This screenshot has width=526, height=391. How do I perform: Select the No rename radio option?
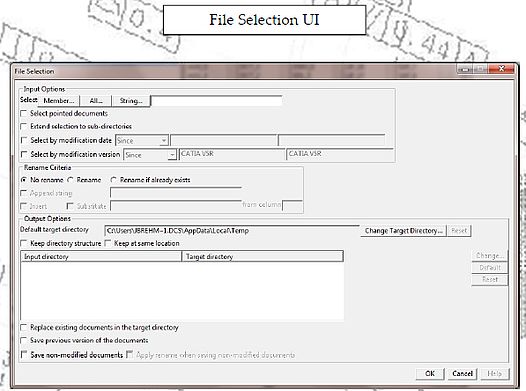tap(24, 180)
